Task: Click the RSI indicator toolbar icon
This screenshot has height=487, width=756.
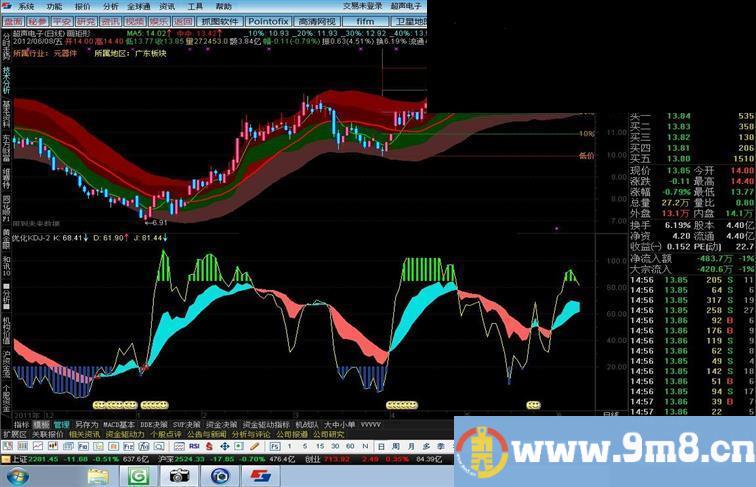Action: point(193,445)
